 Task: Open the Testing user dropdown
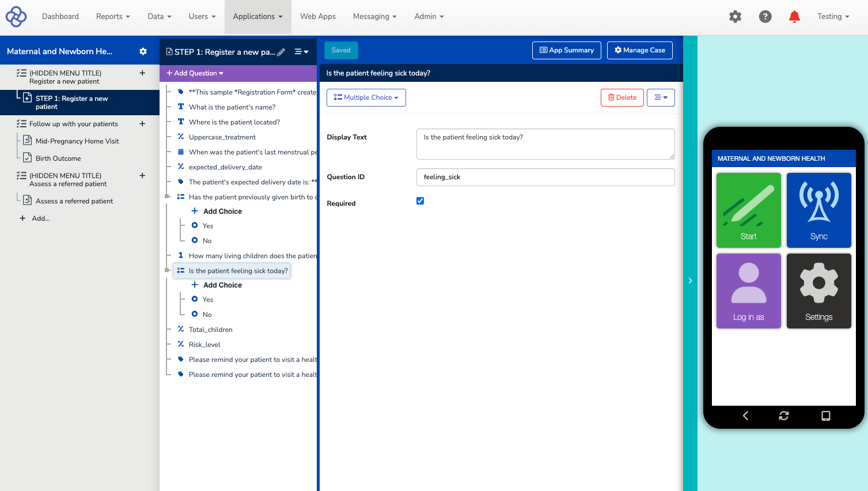833,17
